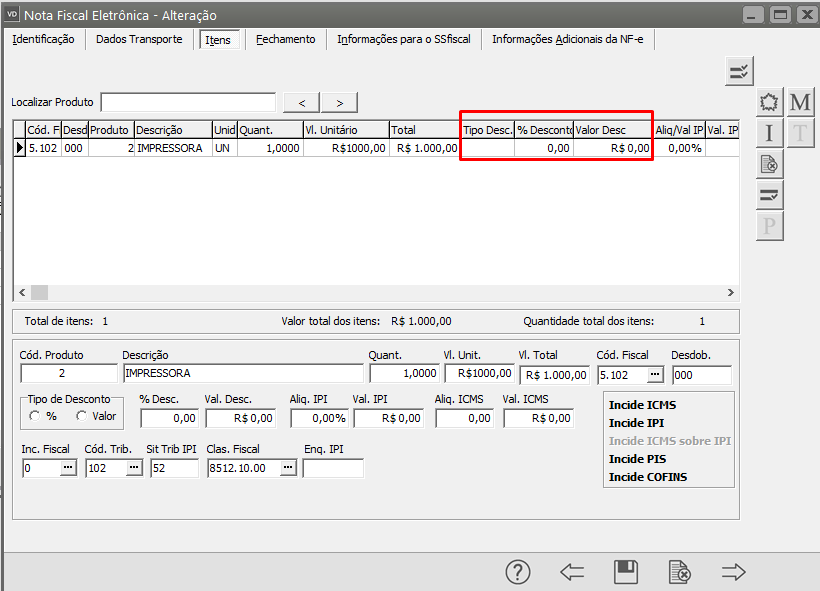Click the M button in right toolbar
820x591 pixels.
(800, 102)
